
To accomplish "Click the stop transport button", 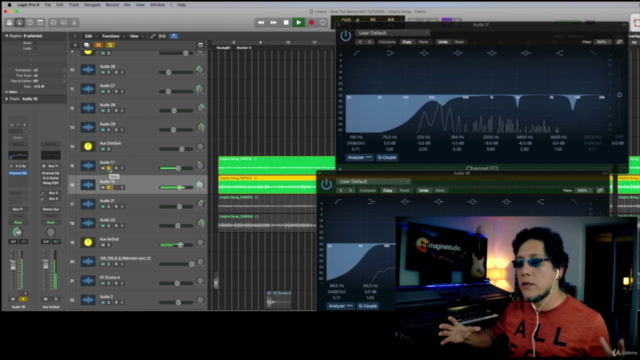I will (286, 22).
